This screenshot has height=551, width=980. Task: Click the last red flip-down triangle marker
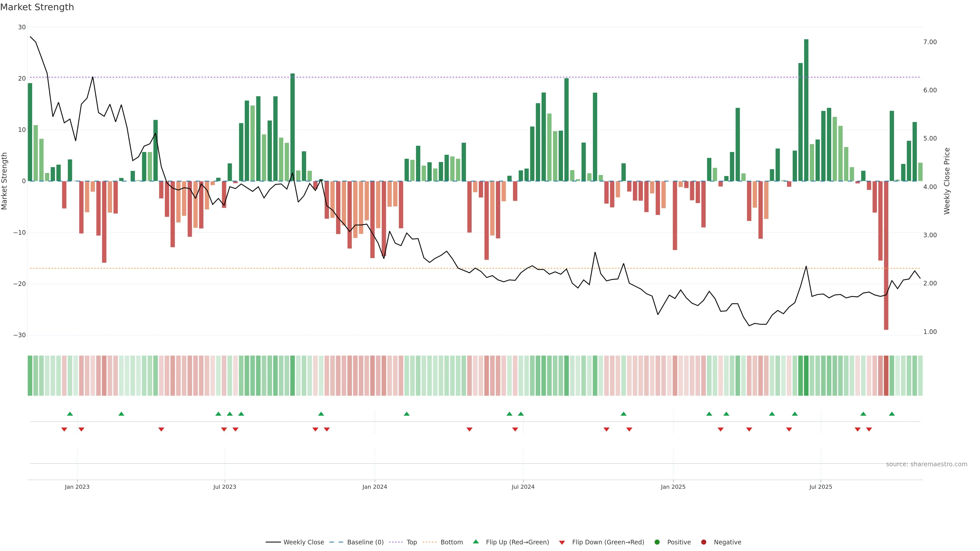coord(869,429)
